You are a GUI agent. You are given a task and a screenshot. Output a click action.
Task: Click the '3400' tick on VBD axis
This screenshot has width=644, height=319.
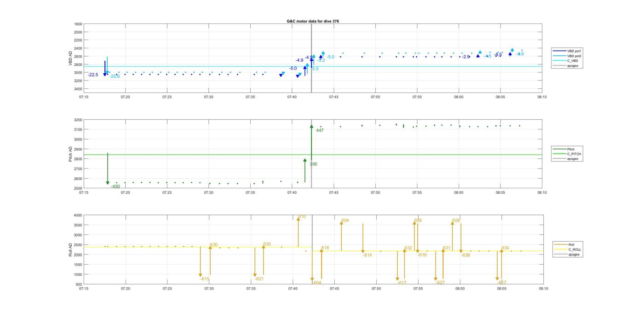pyautogui.click(x=78, y=89)
